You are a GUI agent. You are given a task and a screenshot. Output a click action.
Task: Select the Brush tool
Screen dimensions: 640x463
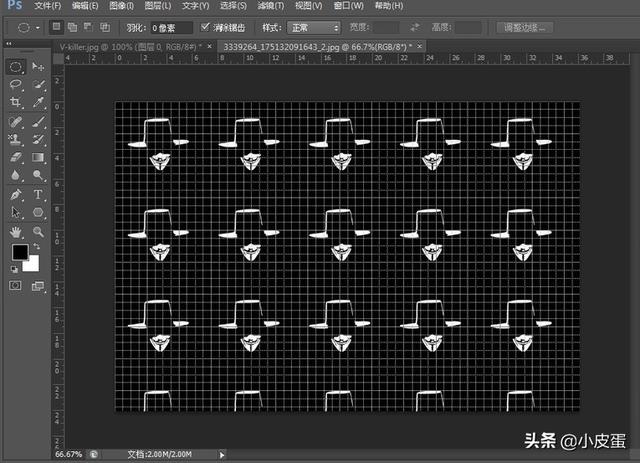coord(38,121)
